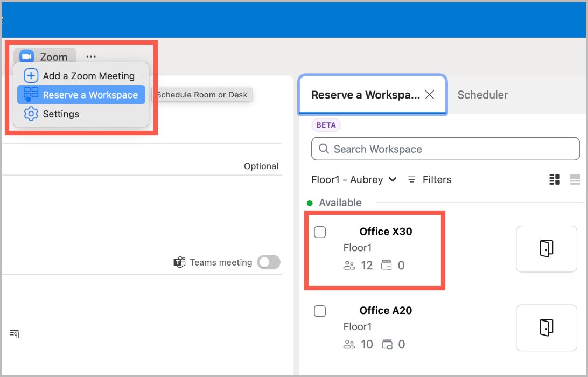Open the Filters options
Screen dimensions: 588x377
[430, 179]
